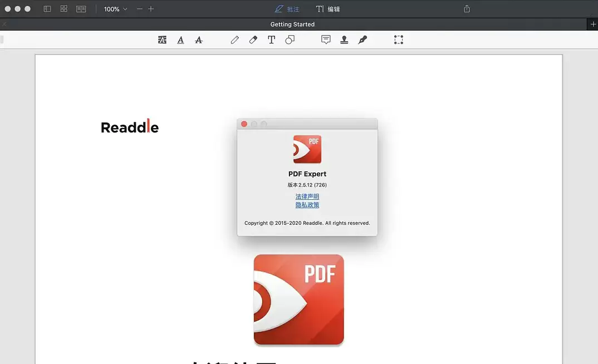Click the large PDF Expert logo image

299,300
